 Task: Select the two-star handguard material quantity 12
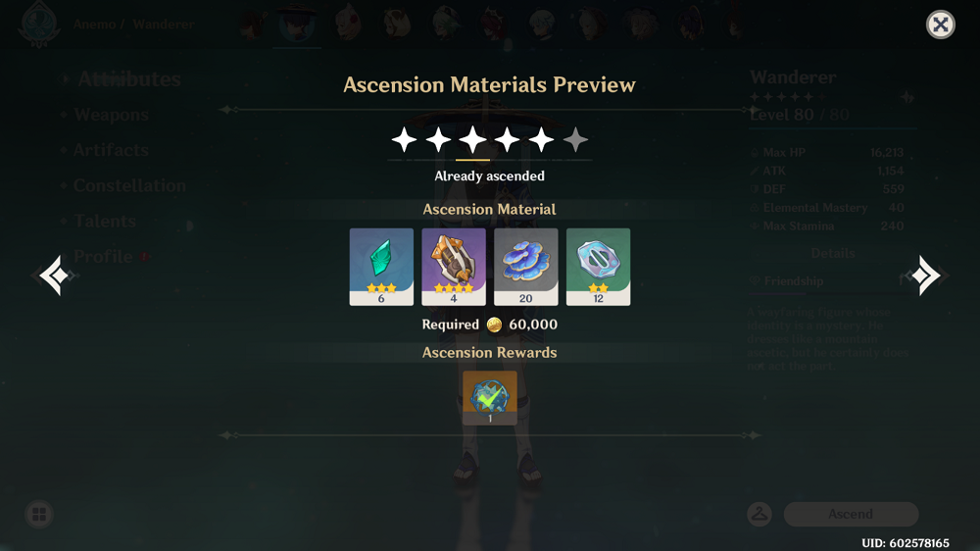(x=598, y=267)
